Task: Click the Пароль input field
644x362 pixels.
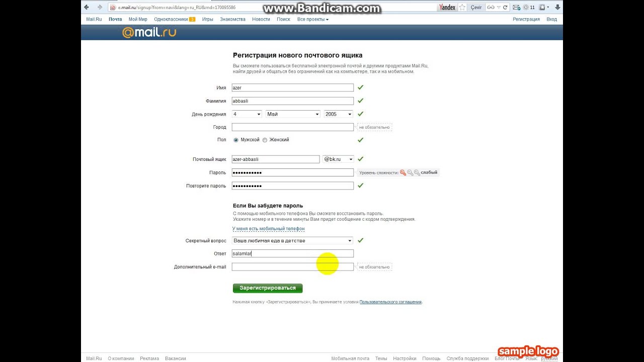Action: 292,172
